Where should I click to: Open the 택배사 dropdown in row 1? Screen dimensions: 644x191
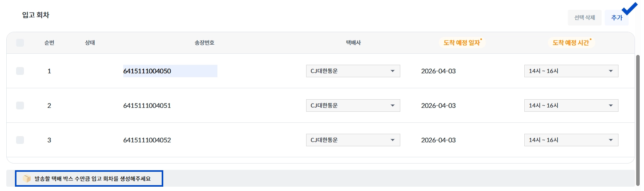click(353, 71)
